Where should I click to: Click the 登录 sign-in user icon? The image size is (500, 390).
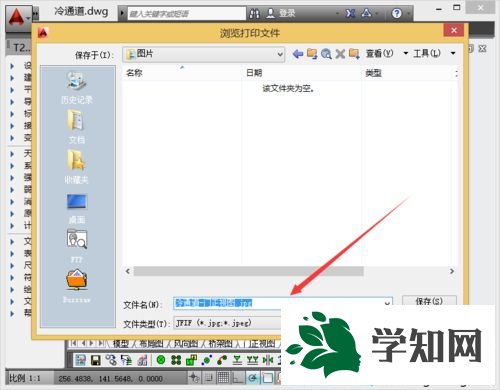(271, 13)
